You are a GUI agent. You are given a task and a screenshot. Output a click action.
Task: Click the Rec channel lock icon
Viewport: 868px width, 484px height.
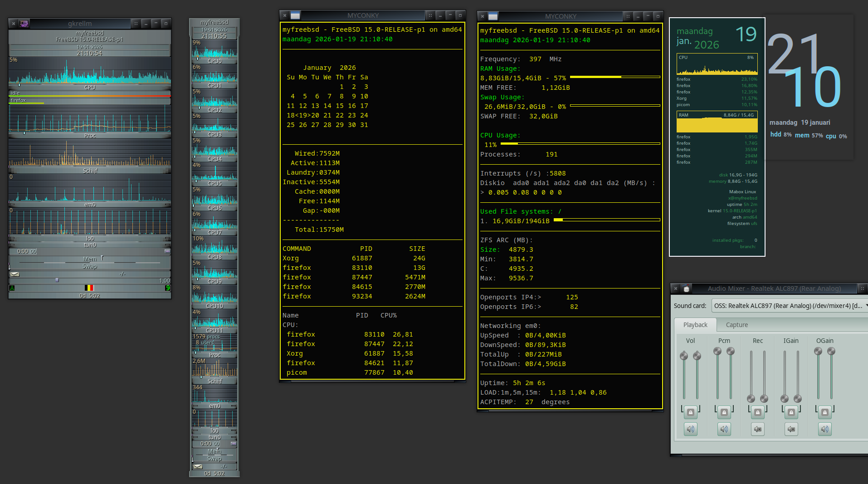click(x=757, y=412)
